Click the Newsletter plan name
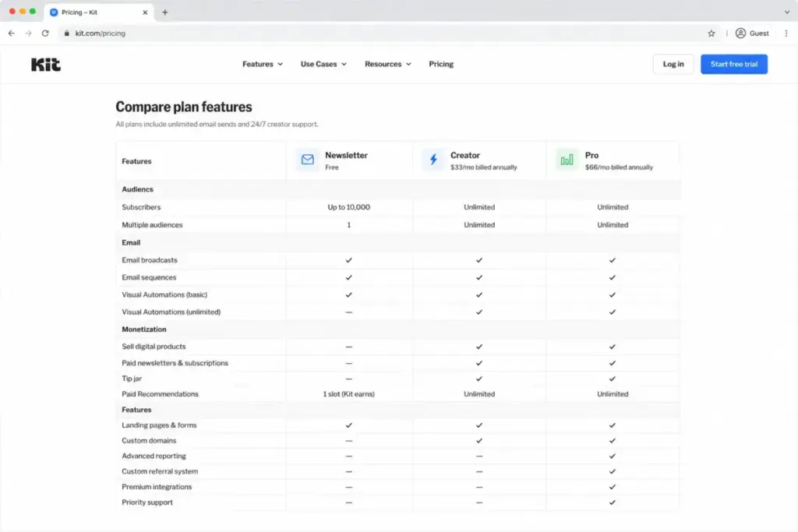Image resolution: width=798 pixels, height=532 pixels. pos(346,155)
